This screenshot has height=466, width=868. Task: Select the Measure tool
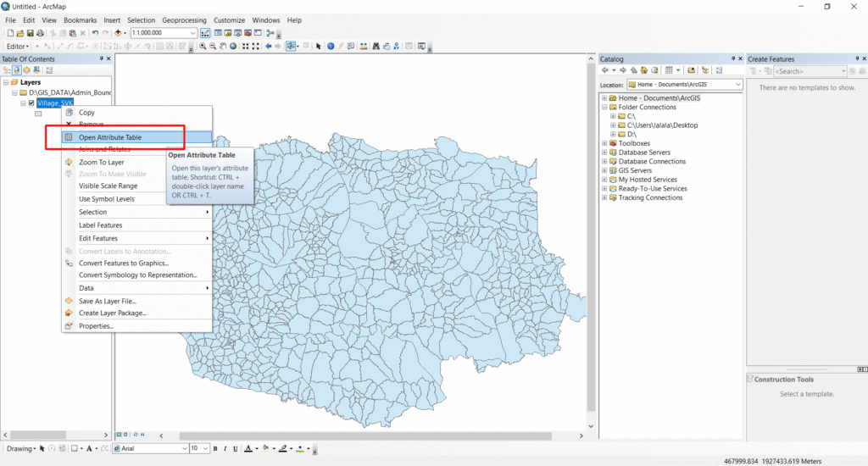(x=364, y=47)
